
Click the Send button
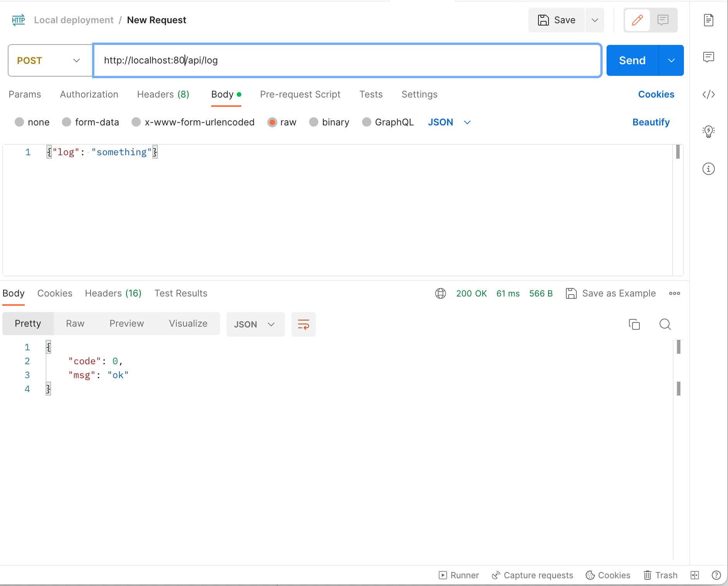[x=632, y=60]
